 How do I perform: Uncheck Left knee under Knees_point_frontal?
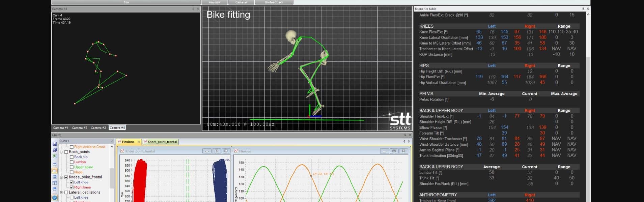point(72,182)
